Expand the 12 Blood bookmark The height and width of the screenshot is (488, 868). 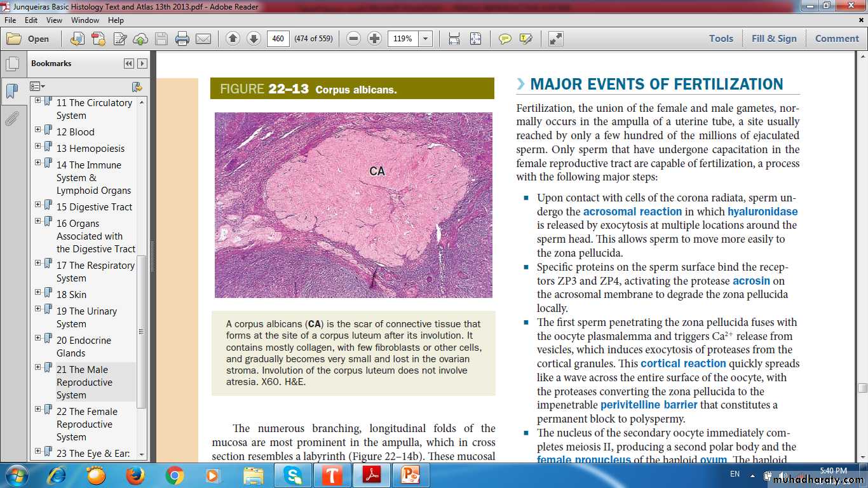(x=38, y=130)
